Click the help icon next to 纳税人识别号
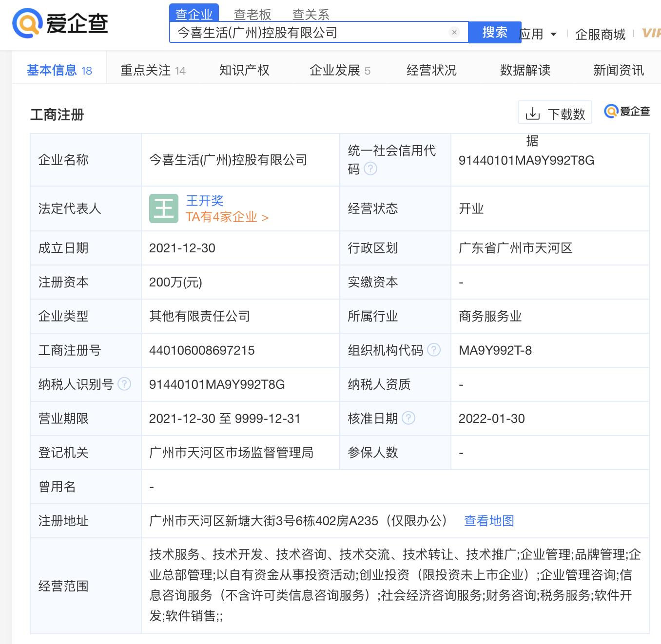This screenshot has width=661, height=644. 125,384
